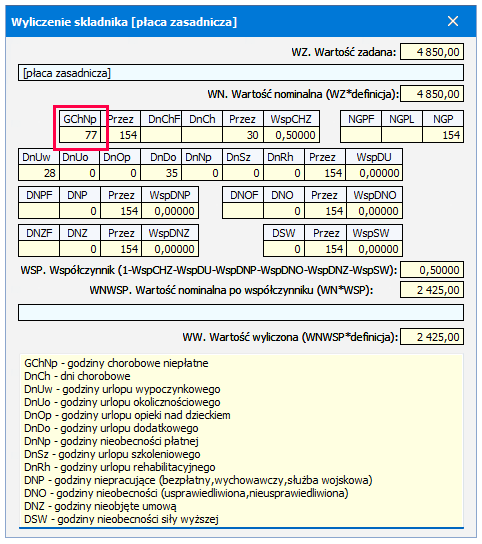Click the DnUo column header
Image resolution: width=482 pixels, height=544 pixels.
(x=79, y=157)
